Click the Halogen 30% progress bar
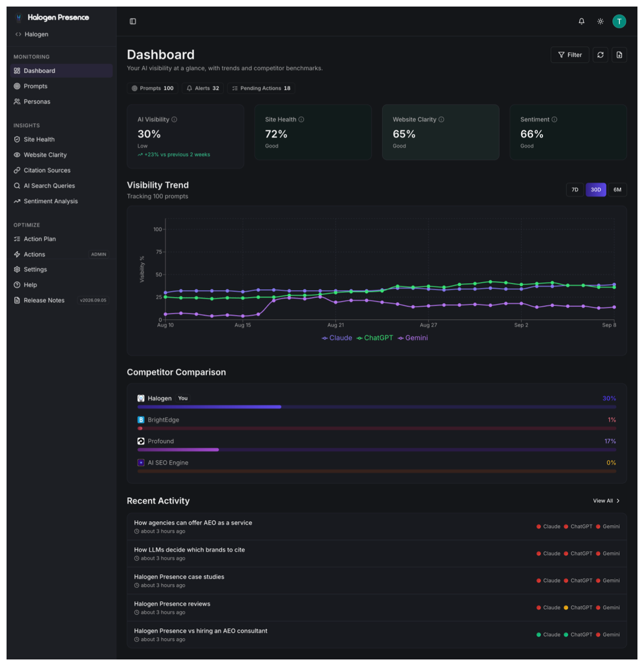The height and width of the screenshot is (666, 644). click(x=377, y=407)
